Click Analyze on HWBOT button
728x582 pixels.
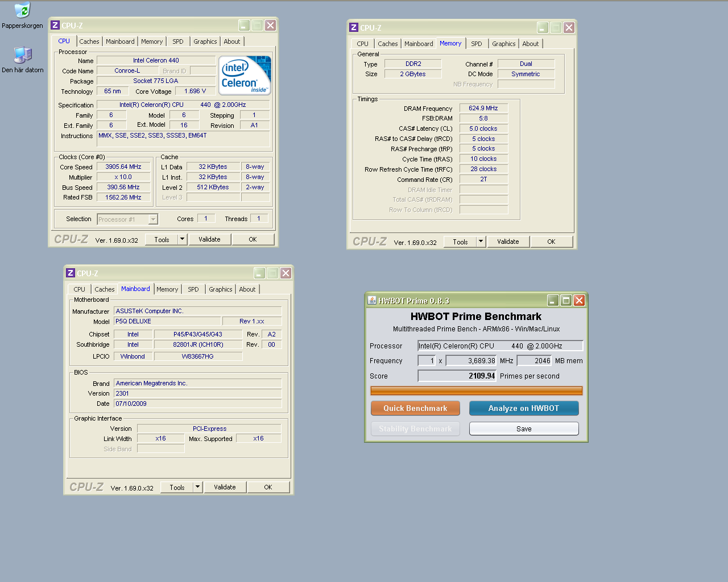[524, 408]
